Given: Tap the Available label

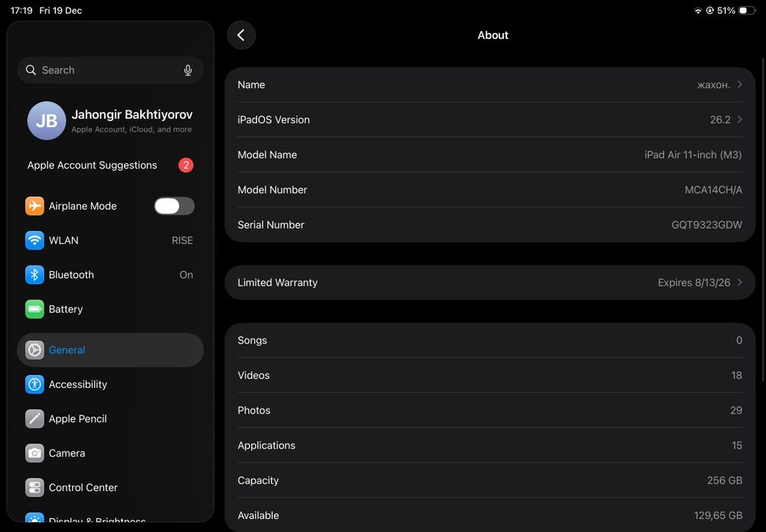Looking at the screenshot, I should coord(258,515).
